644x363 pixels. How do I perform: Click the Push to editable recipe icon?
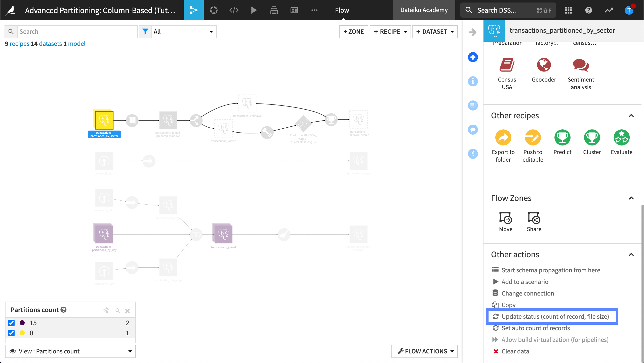click(533, 138)
